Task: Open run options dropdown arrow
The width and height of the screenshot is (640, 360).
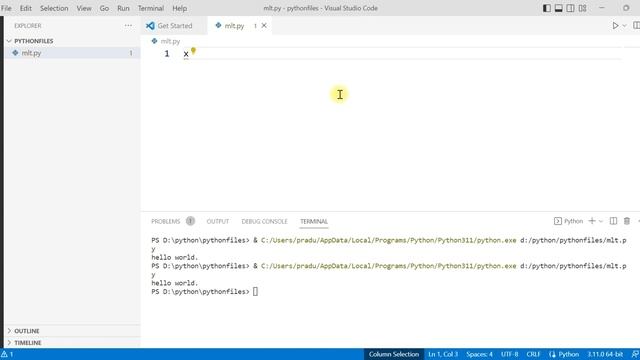Action: (x=624, y=26)
